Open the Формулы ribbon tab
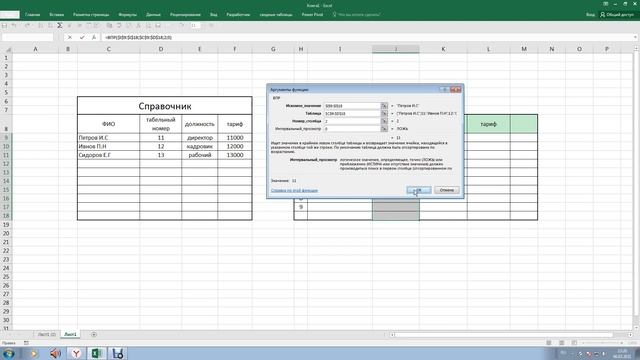640x360 pixels. point(127,14)
